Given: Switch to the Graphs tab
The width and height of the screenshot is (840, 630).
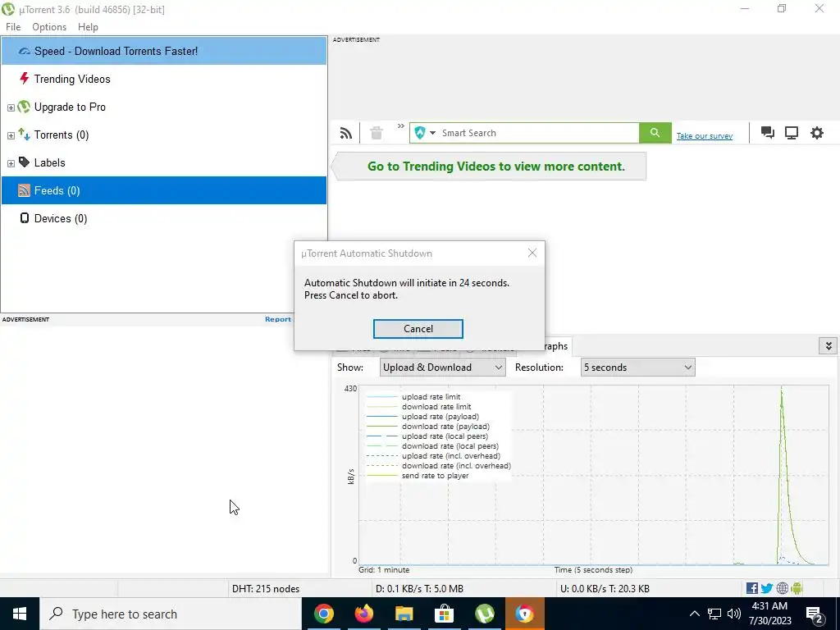Looking at the screenshot, I should (x=557, y=346).
